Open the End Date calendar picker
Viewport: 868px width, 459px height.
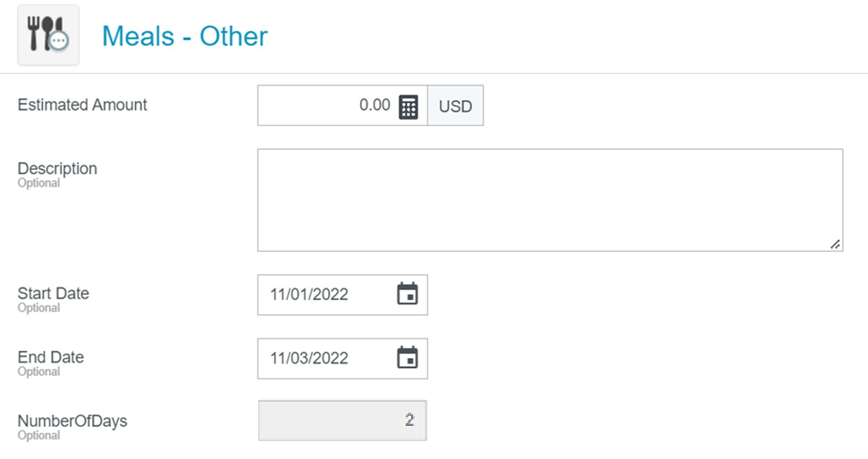407,358
